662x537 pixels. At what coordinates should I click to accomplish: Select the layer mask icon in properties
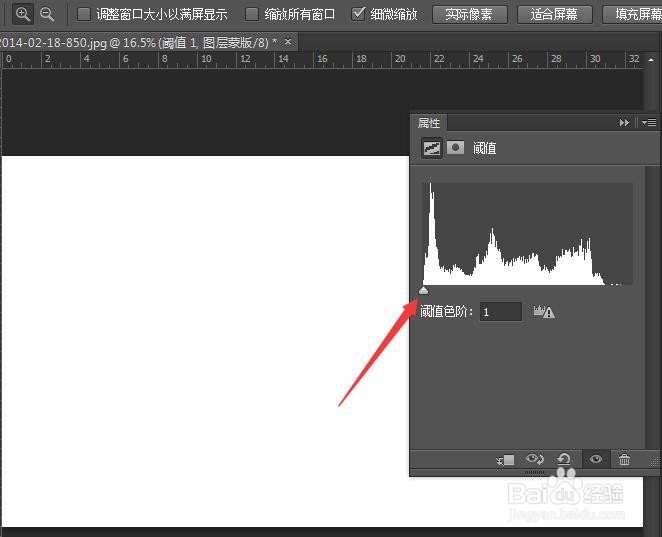point(455,148)
